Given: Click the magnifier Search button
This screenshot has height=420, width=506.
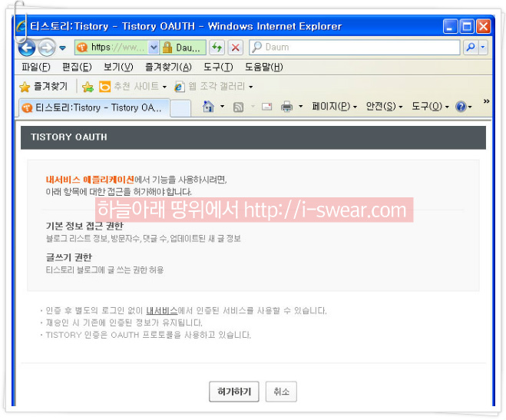Looking at the screenshot, I should pyautogui.click(x=471, y=48).
